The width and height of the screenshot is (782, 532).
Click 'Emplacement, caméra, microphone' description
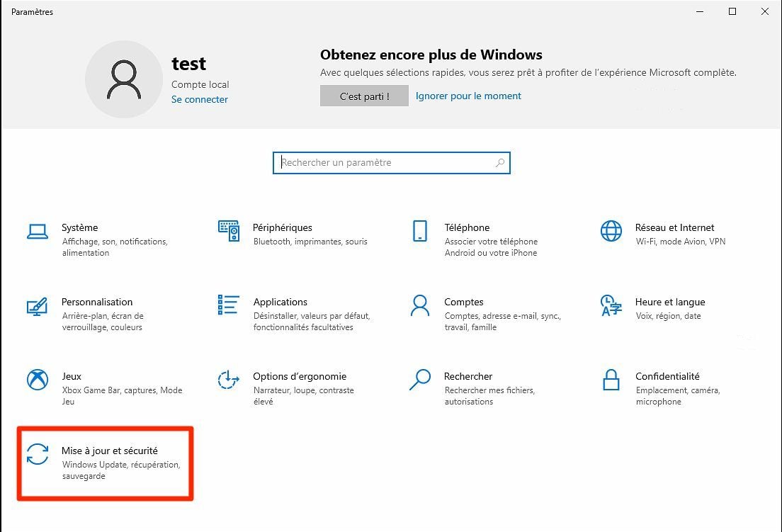678,396
